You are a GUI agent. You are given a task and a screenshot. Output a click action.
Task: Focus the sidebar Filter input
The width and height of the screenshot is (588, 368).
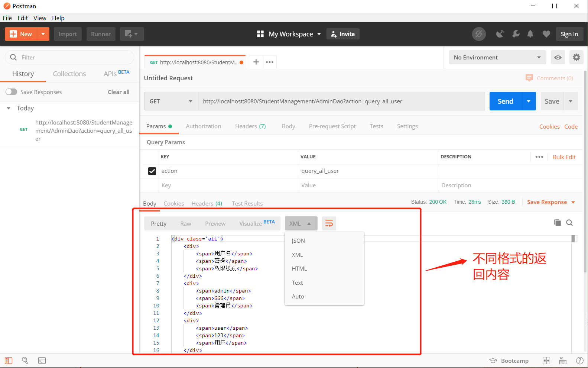pyautogui.click(x=69, y=57)
